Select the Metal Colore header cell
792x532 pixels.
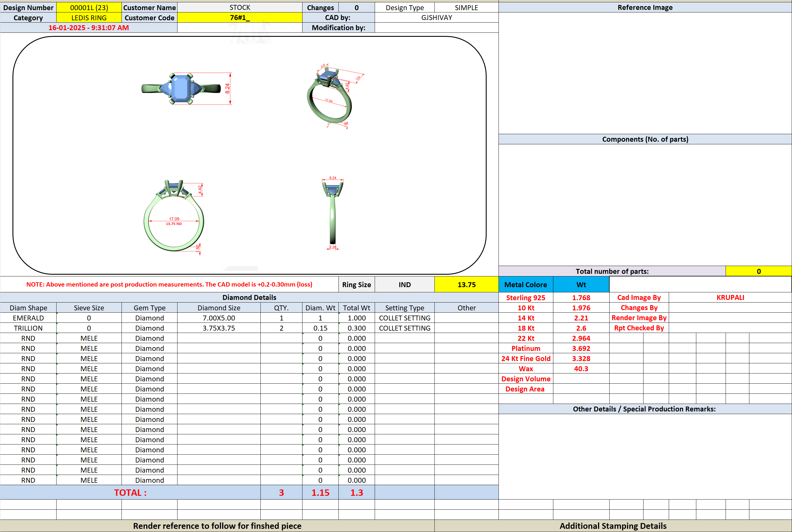(526, 285)
